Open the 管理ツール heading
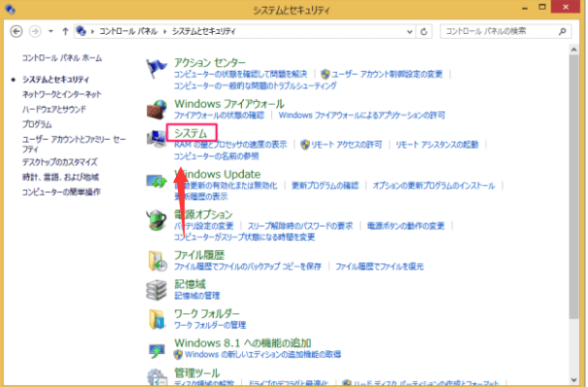Viewport: 588px width, 387px height. click(197, 372)
